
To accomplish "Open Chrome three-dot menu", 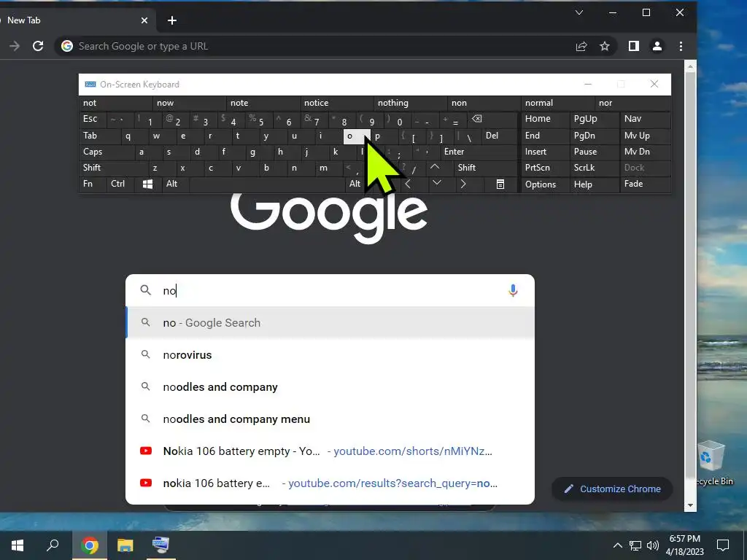I will point(681,46).
